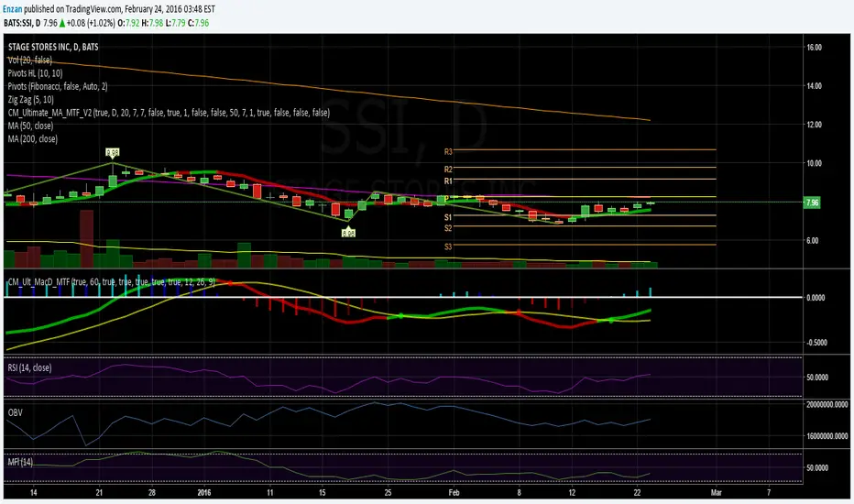
Task: Click the 50.0000 label in RSI pane
Action: (817, 377)
